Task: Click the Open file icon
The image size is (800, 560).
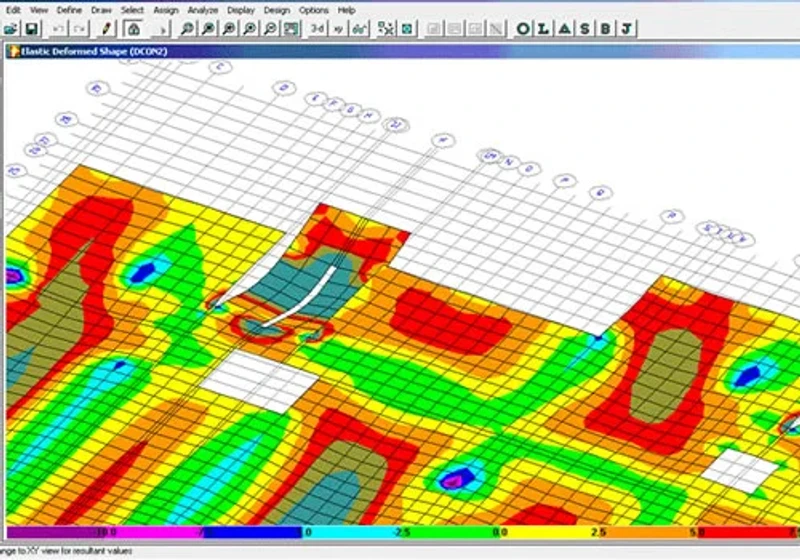Action: [x=11, y=29]
